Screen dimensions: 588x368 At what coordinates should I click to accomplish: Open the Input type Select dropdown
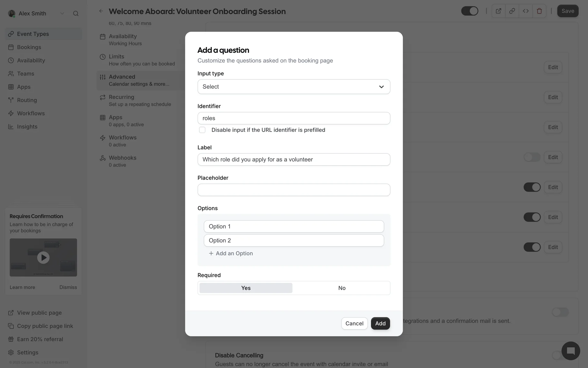pyautogui.click(x=293, y=87)
